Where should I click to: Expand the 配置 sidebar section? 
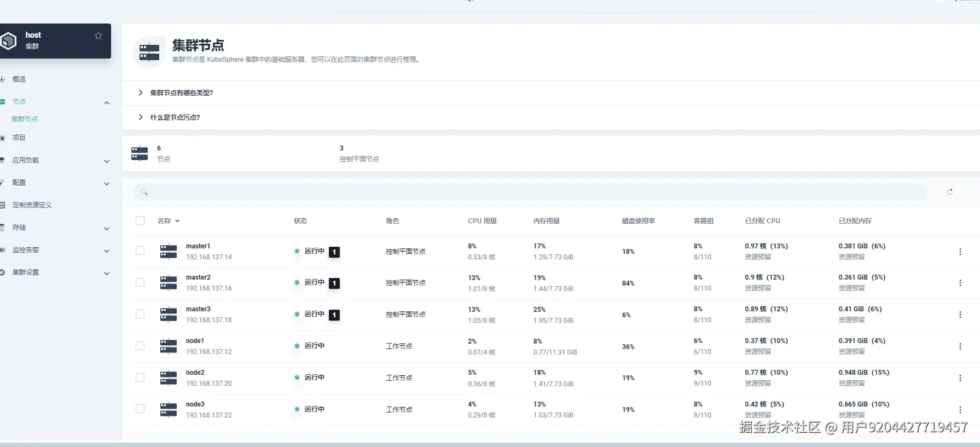coord(107,184)
